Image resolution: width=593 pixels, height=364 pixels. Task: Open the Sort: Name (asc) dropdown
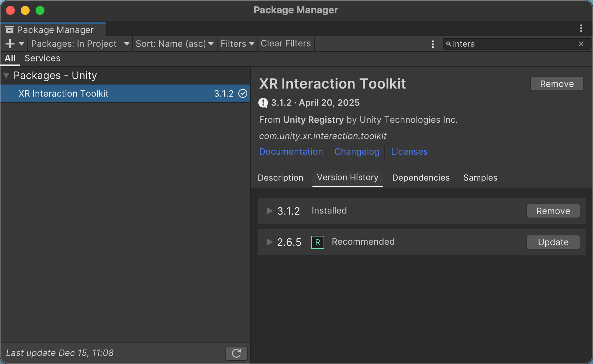click(174, 44)
